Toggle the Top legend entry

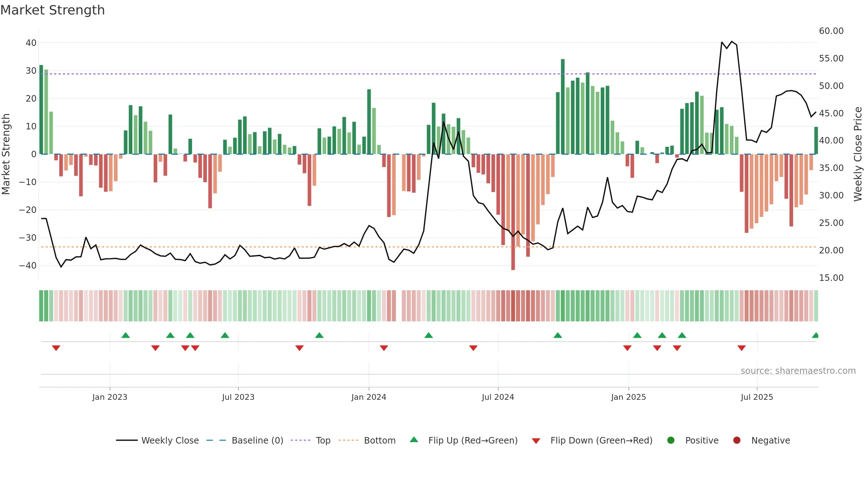(x=311, y=440)
